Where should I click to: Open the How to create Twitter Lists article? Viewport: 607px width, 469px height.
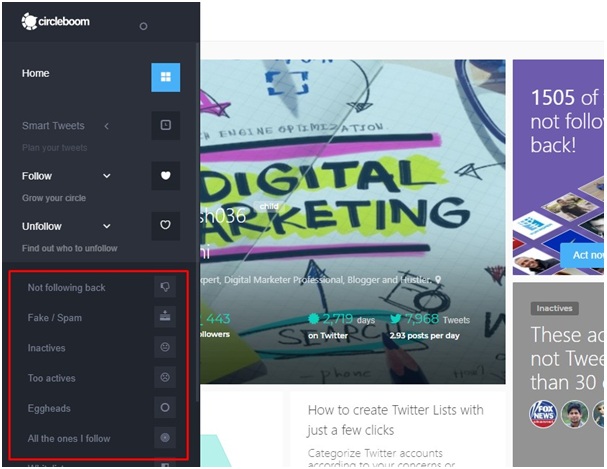pyautogui.click(x=395, y=419)
